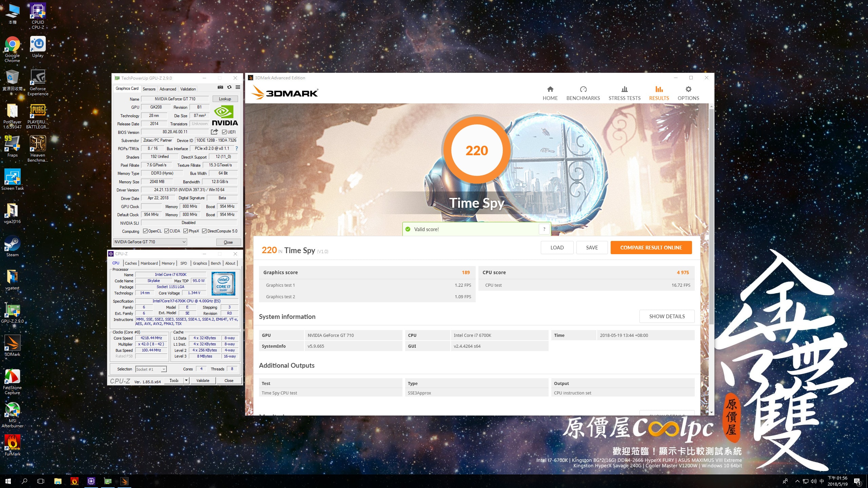Open GPU-Z hamburger menu icon
Viewport: 868px width, 488px height.
[238, 87]
